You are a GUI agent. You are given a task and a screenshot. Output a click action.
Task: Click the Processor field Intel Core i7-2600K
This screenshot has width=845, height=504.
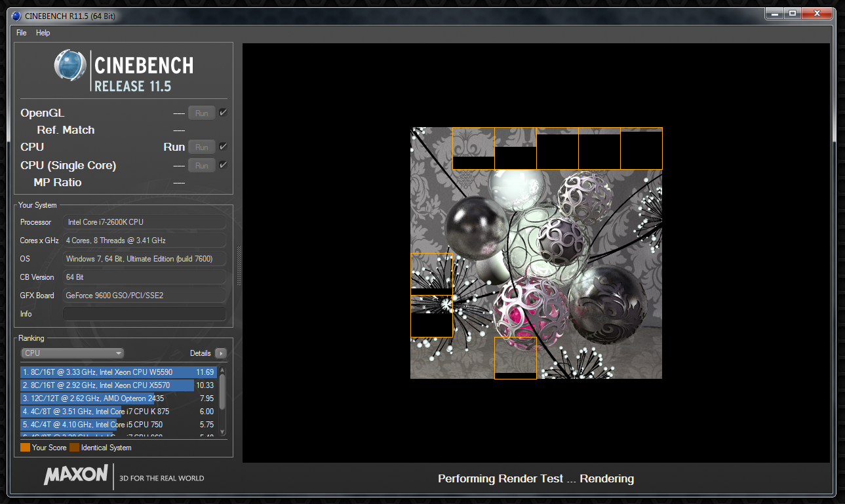(x=144, y=222)
